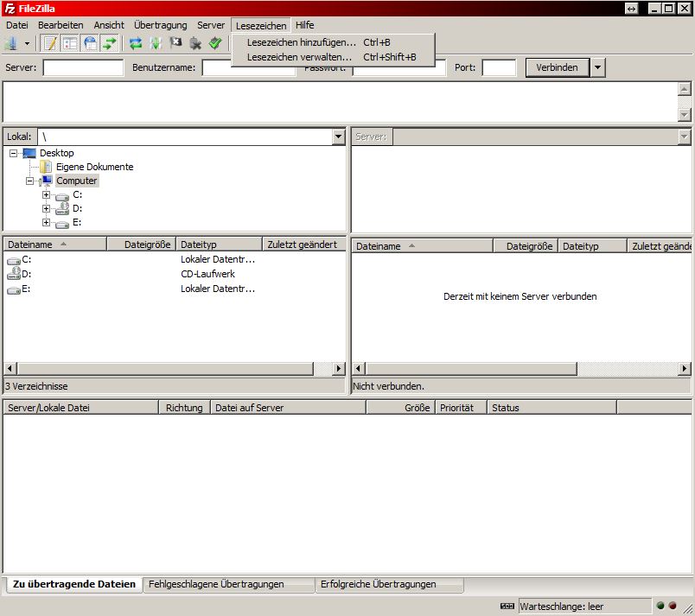
Task: Switch to Erfolgreiche Übertragungen tab
Action: [x=390, y=585]
